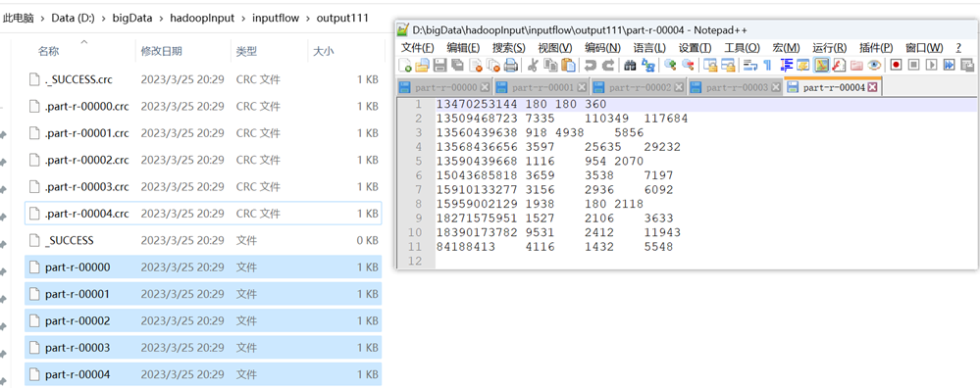The height and width of the screenshot is (388, 980).
Task: Click line 7 text 15910133277 in editor
Action: [x=478, y=190]
